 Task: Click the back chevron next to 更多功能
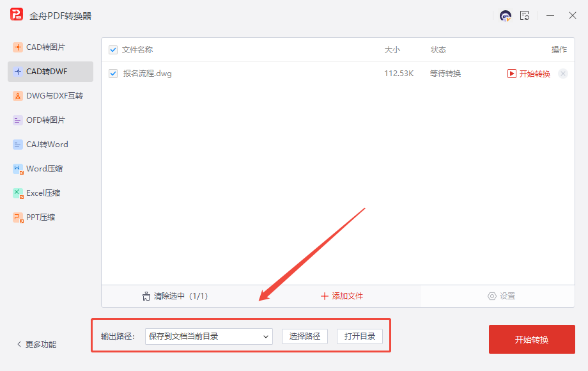19,344
